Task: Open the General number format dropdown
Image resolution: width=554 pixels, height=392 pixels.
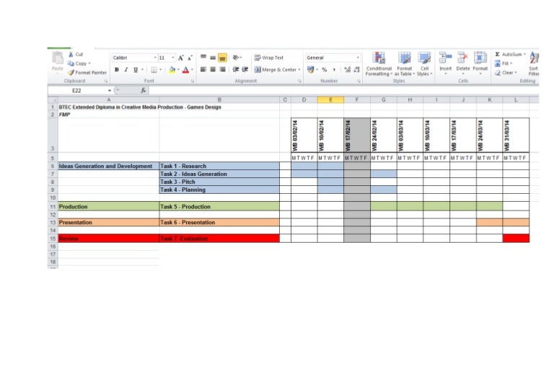Action: [x=358, y=58]
